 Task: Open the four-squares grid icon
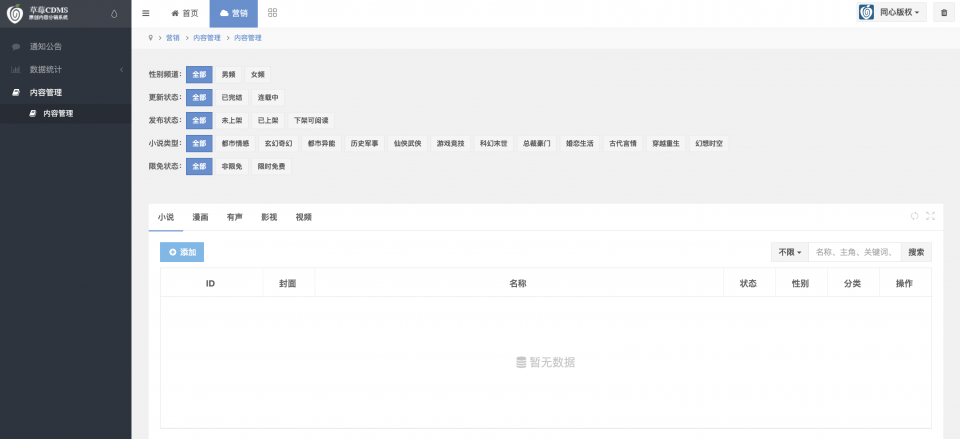coord(273,13)
